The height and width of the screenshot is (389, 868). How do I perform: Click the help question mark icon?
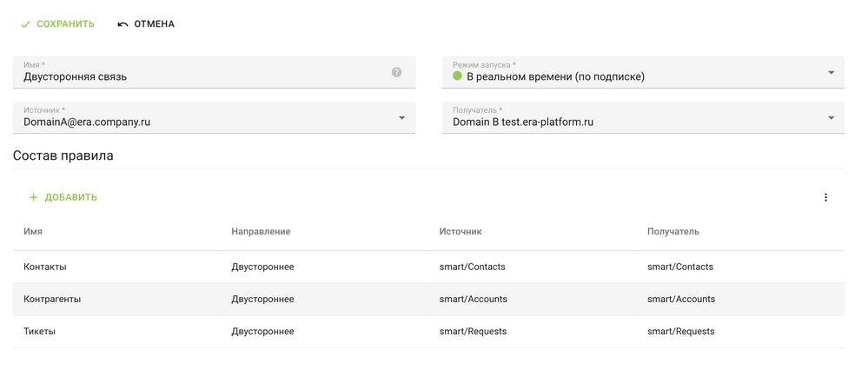click(396, 73)
